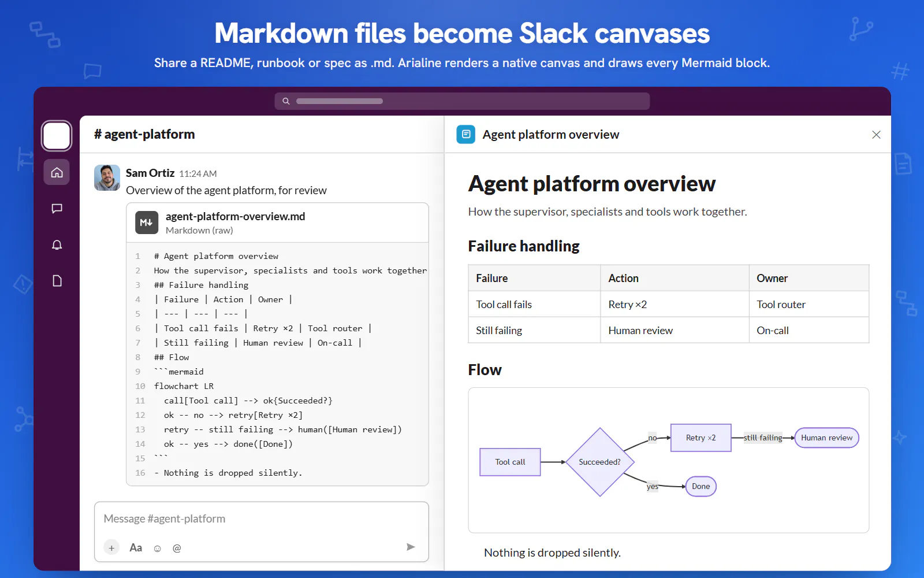Viewport: 924px width, 578px height.
Task: Click code line '## Failure handling'
Action: (x=201, y=285)
